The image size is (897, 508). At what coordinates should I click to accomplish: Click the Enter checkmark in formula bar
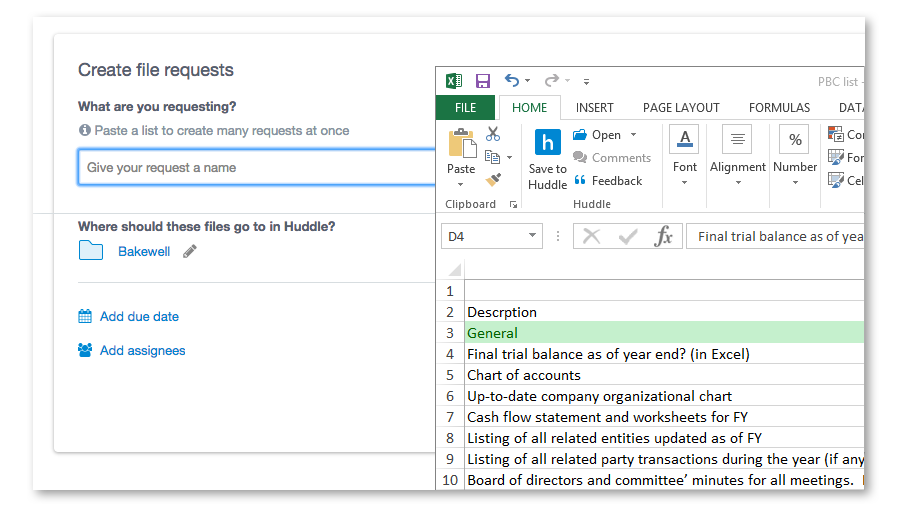[x=628, y=236]
